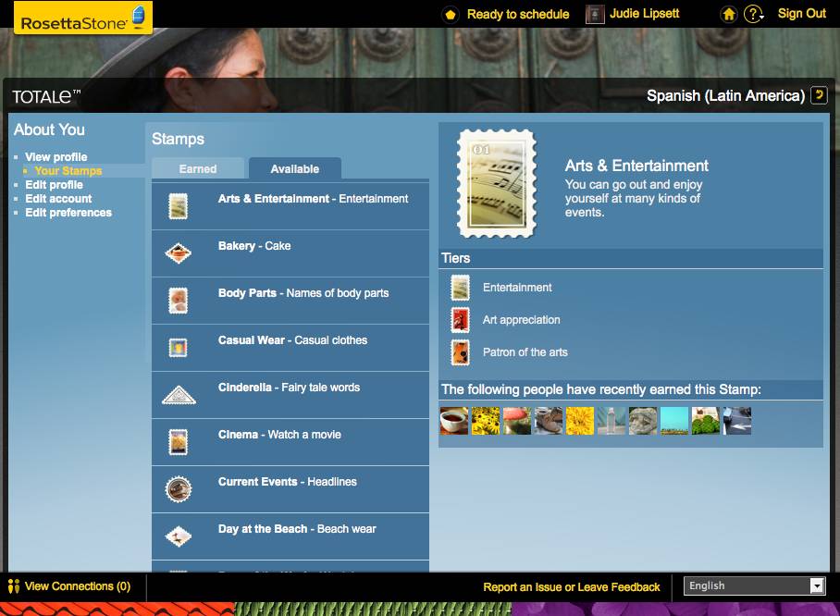Open the English language dropdown

754,586
